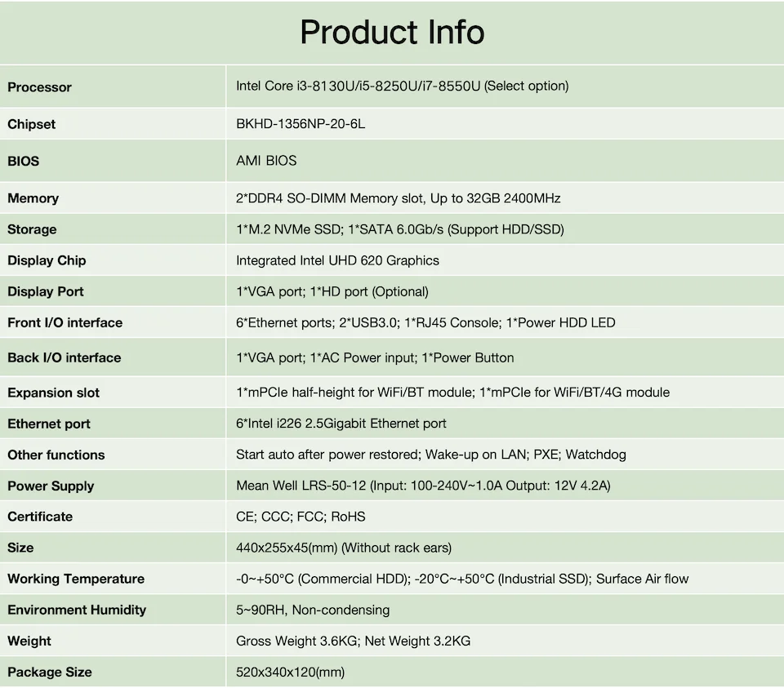Viewport: 784px width, 688px height.
Task: Click the Display Port row label
Action: 46,291
